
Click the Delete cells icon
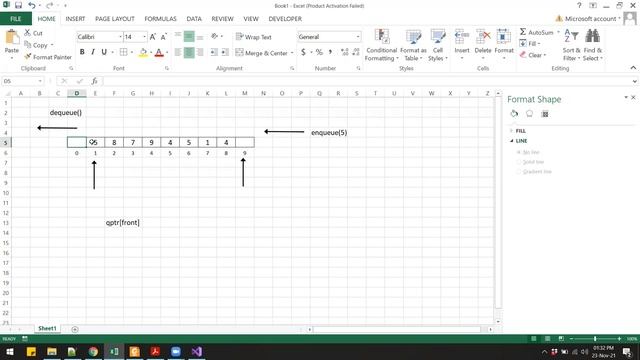[x=483, y=36]
